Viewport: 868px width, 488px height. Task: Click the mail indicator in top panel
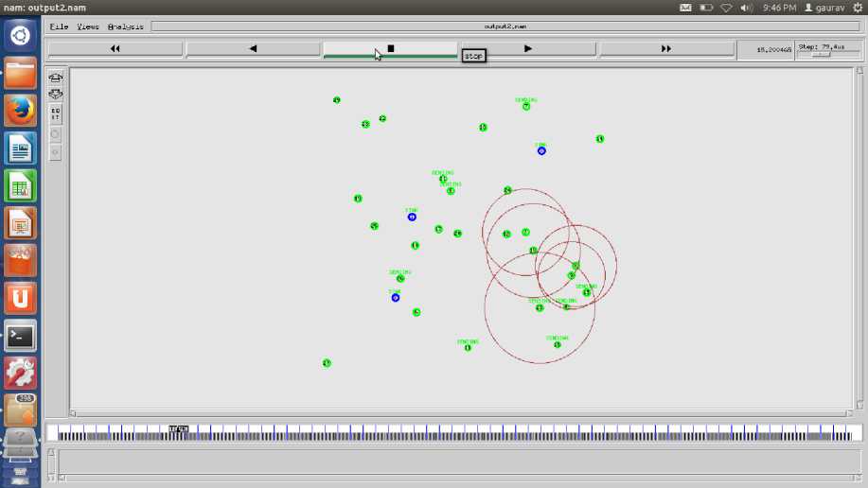(x=685, y=8)
